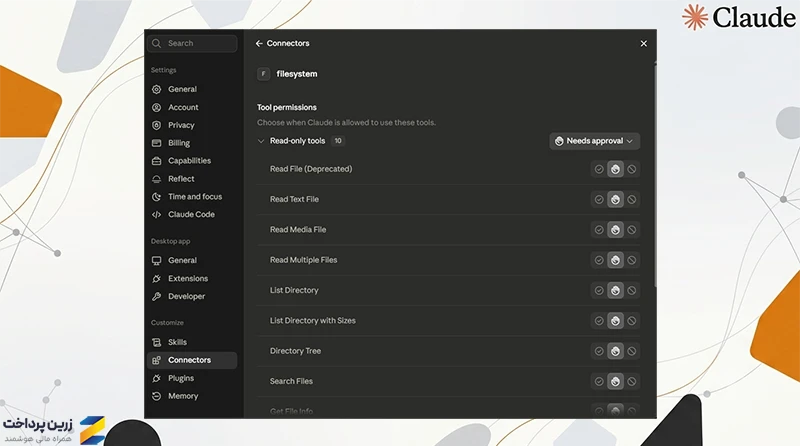
Task: Block the Directory Tree tool
Action: click(x=632, y=351)
